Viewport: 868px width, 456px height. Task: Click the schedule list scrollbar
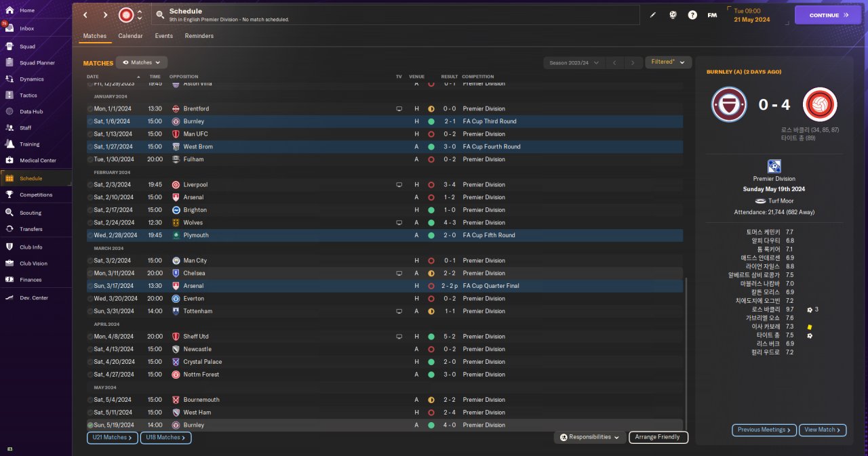686,352
